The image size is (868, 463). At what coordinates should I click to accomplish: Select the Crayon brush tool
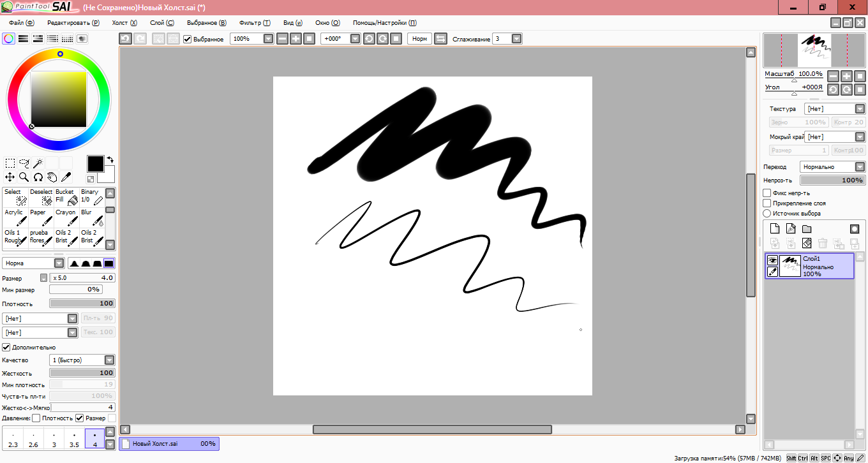tap(66, 217)
